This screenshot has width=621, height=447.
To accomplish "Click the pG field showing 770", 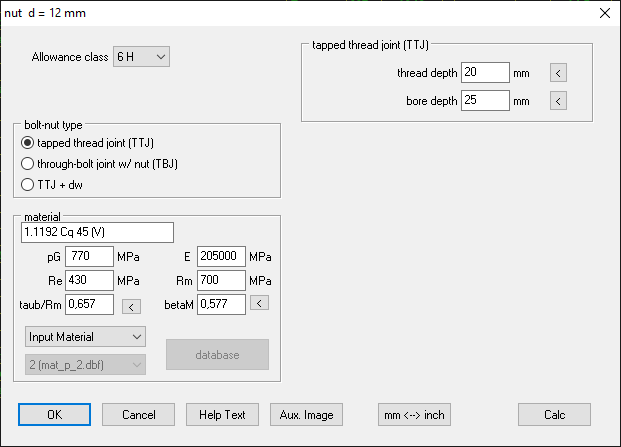I will click(x=89, y=257).
